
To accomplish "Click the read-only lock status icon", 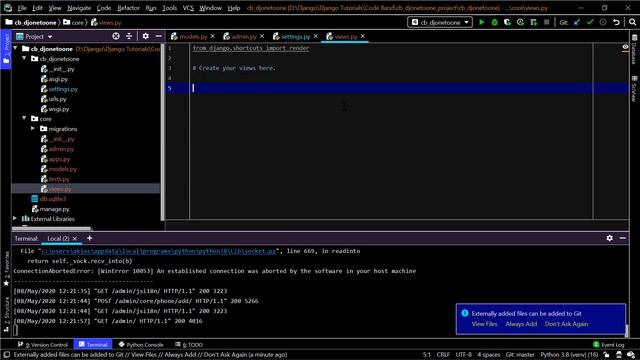I will (607, 355).
